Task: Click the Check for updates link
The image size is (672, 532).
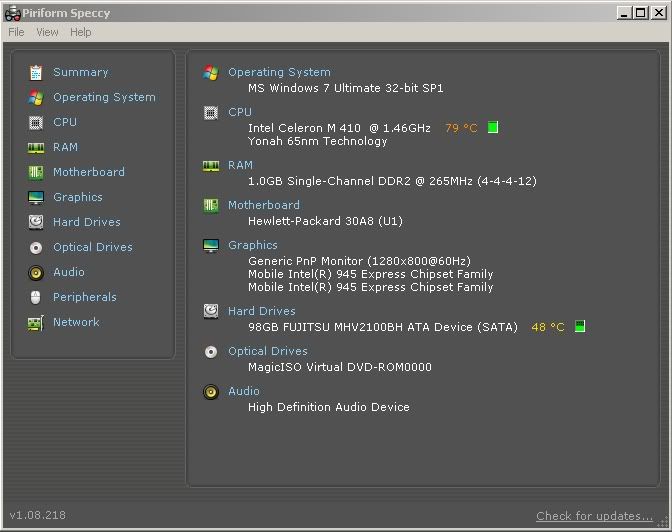Action: [594, 516]
